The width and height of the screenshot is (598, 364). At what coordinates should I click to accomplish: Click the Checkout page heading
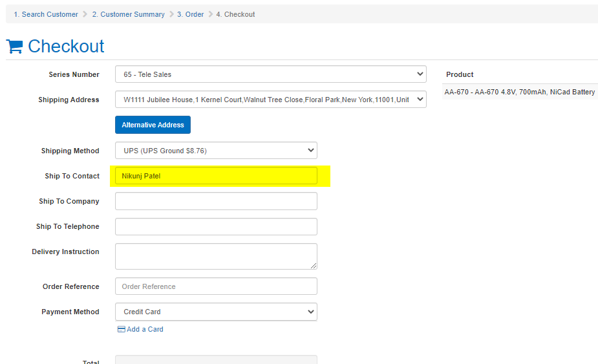pos(66,46)
